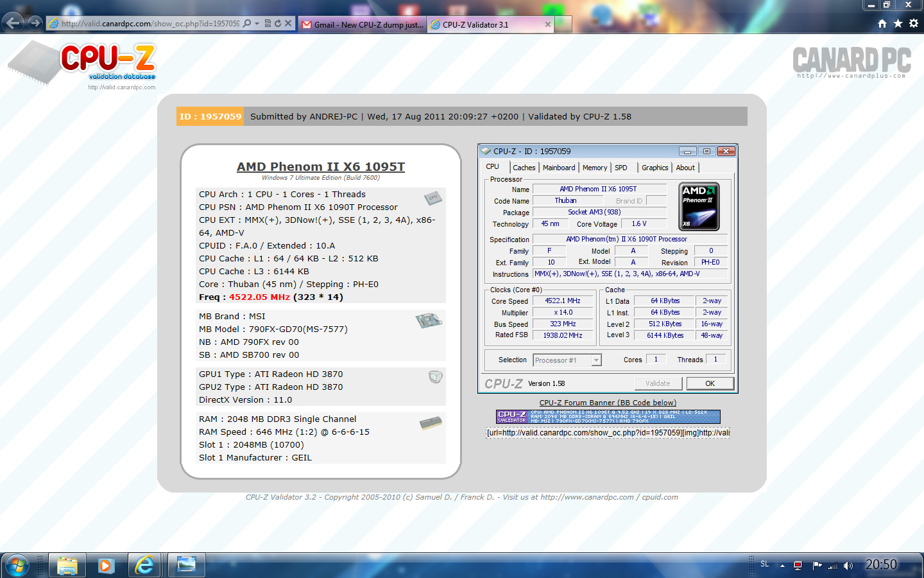Click the Freq 4522.05 MHz red value
The width and height of the screenshot is (924, 578).
(259, 297)
